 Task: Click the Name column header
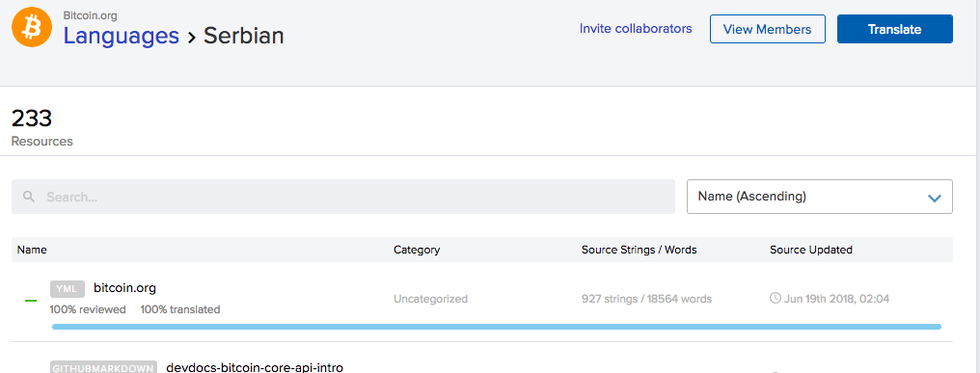[32, 250]
